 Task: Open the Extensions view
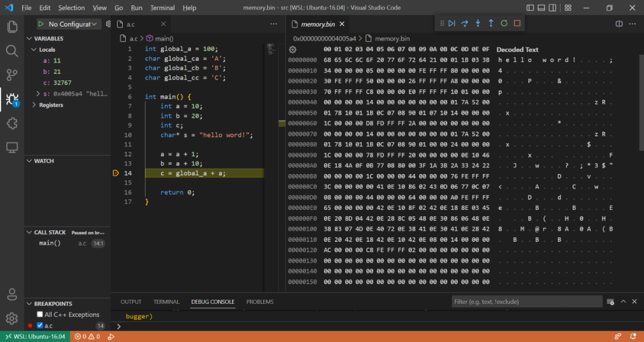tap(12, 123)
